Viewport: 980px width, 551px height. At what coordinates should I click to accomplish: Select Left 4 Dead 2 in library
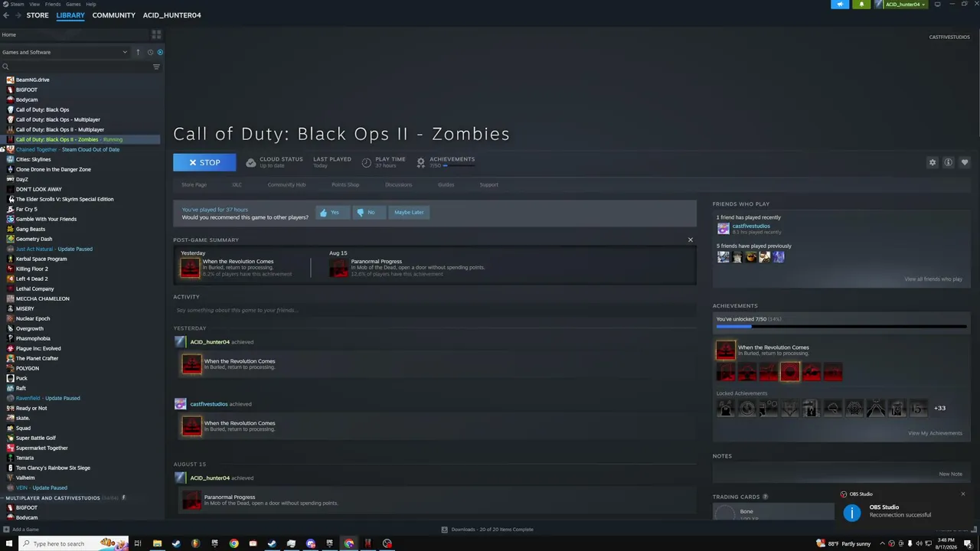(31, 279)
